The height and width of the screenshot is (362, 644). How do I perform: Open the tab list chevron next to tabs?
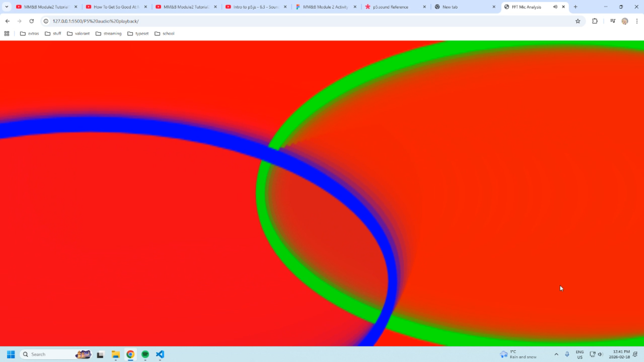point(6,6)
